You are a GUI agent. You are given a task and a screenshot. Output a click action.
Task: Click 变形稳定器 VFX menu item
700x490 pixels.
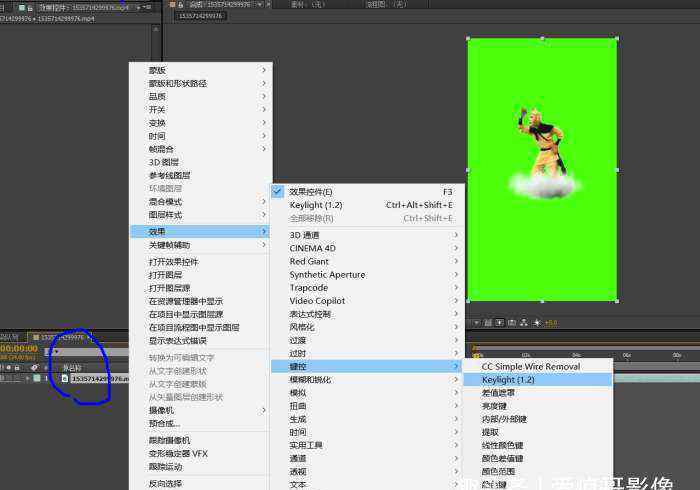click(x=200, y=453)
